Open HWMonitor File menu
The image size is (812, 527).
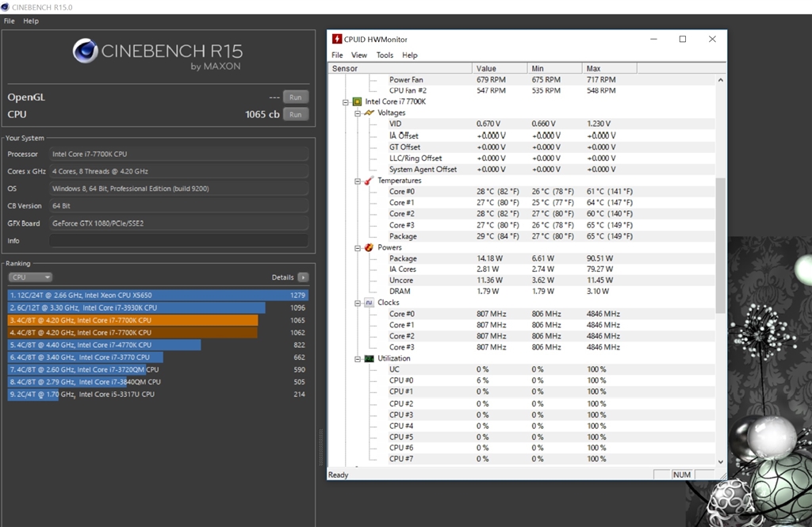coord(337,55)
